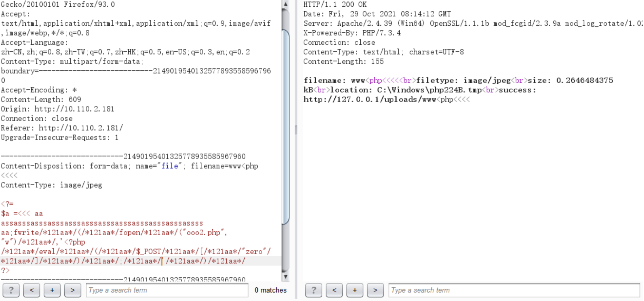Viewport: 644px width, 301px height.
Task: Focus the request pane search term field
Action: click(167, 290)
